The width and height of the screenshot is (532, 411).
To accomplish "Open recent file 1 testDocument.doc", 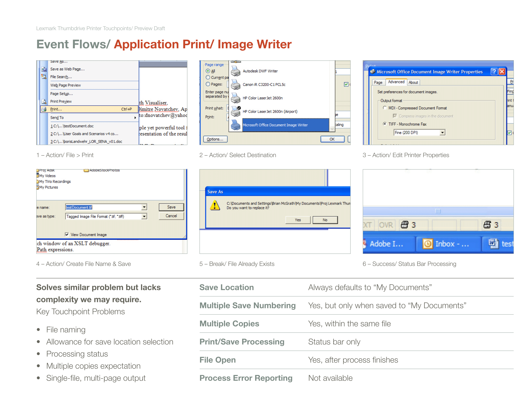I will tap(72, 126).
